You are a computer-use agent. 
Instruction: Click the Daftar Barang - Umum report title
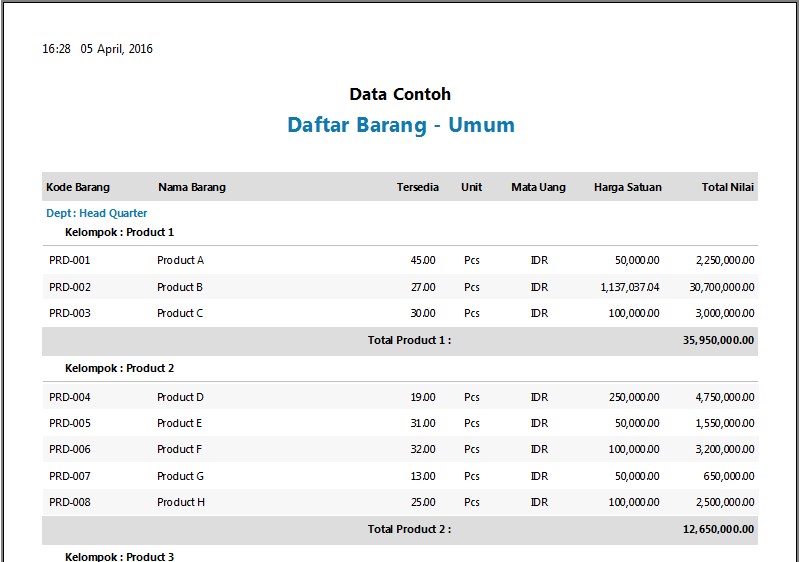click(401, 125)
